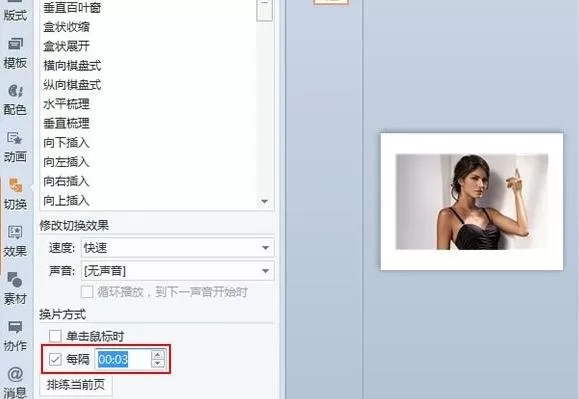Select 垂直梳理 transition effect
579x399 pixels.
(x=66, y=123)
